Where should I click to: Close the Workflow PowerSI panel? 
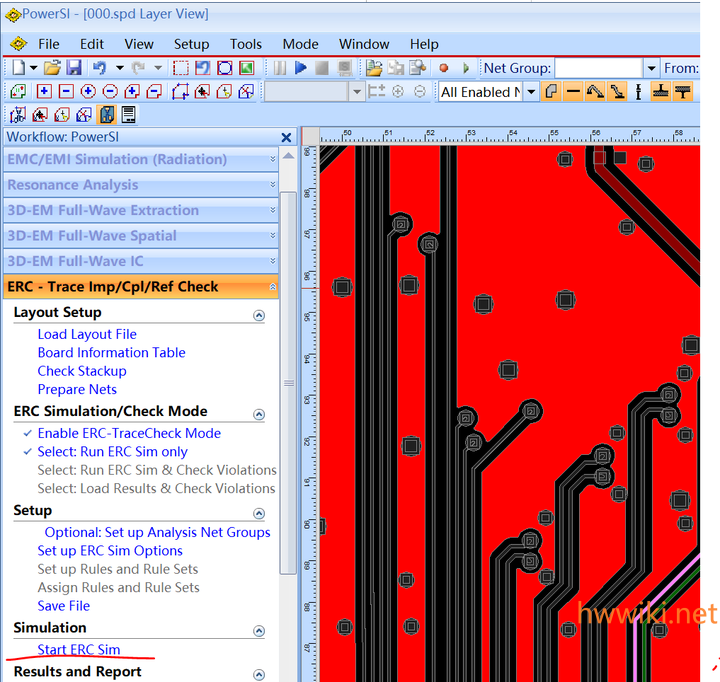286,138
